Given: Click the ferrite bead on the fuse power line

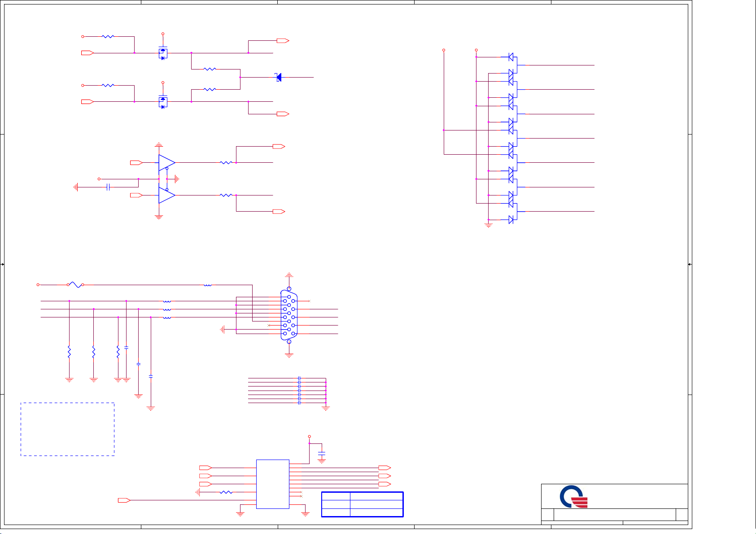Looking at the screenshot, I should (208, 285).
